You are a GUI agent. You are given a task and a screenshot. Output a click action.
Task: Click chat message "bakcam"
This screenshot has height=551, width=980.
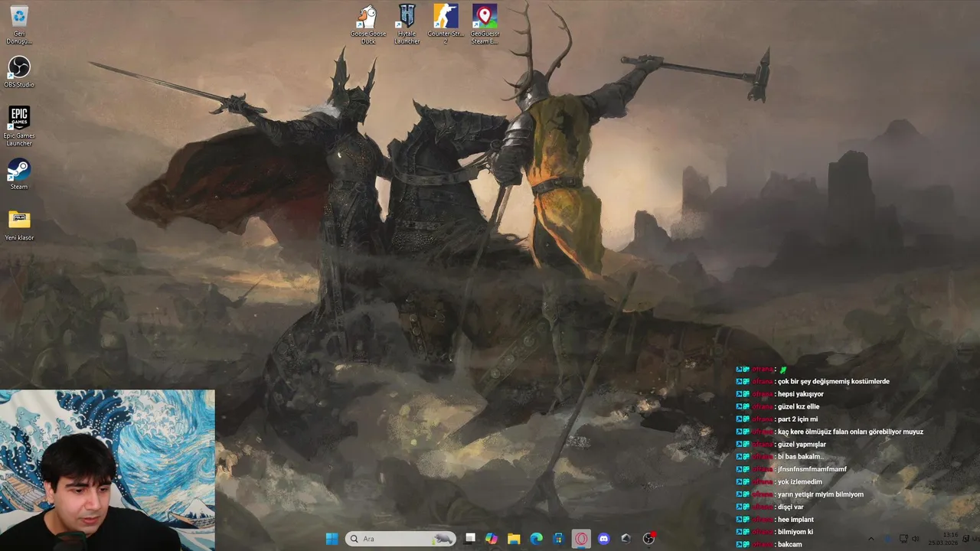tap(789, 545)
